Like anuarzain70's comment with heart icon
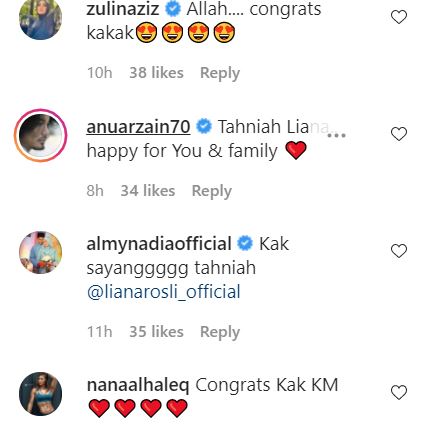436x439 pixels. coord(399,134)
